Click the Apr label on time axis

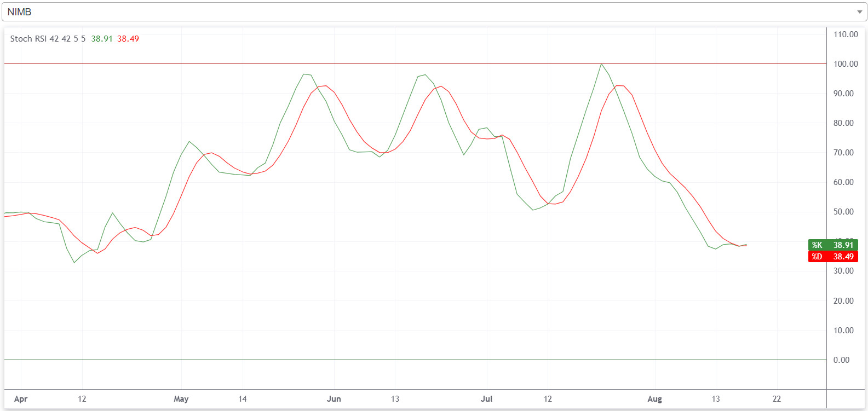coord(21,399)
